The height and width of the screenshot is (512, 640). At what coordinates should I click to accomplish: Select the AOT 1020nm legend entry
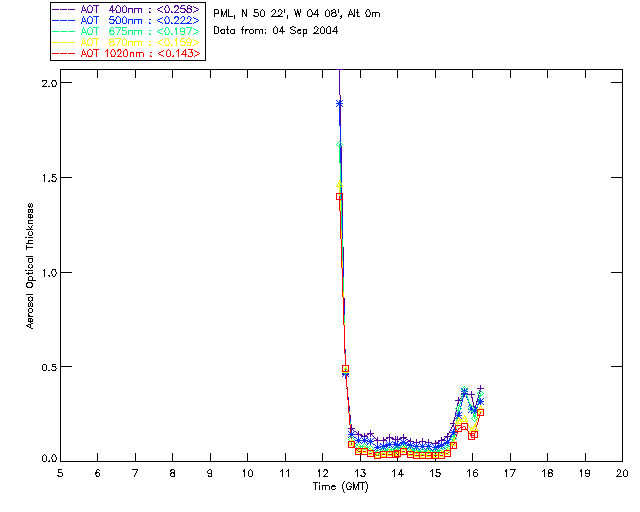(127, 53)
